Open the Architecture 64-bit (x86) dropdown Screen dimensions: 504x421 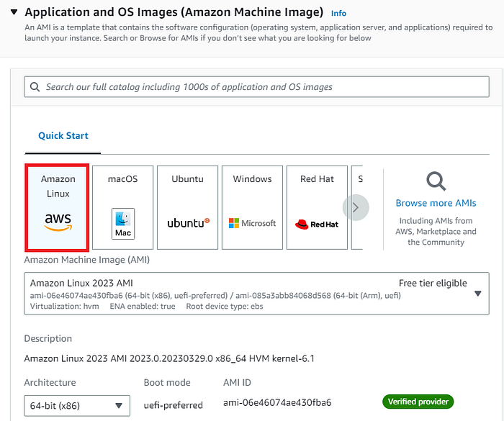[77, 406]
